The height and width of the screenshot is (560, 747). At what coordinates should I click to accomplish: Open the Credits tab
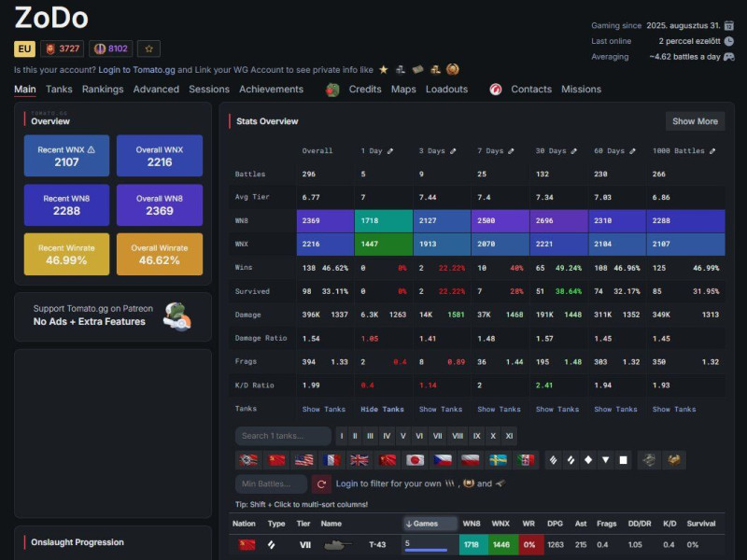[365, 89]
